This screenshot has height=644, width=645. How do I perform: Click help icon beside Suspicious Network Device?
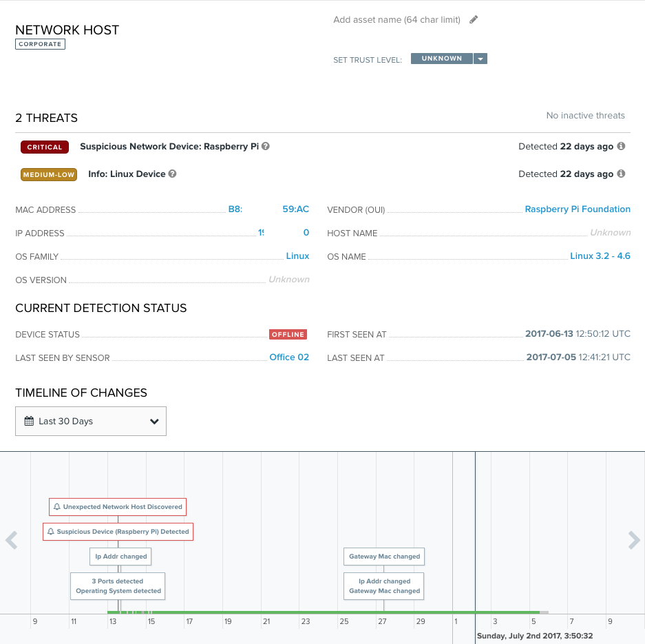[266, 146]
